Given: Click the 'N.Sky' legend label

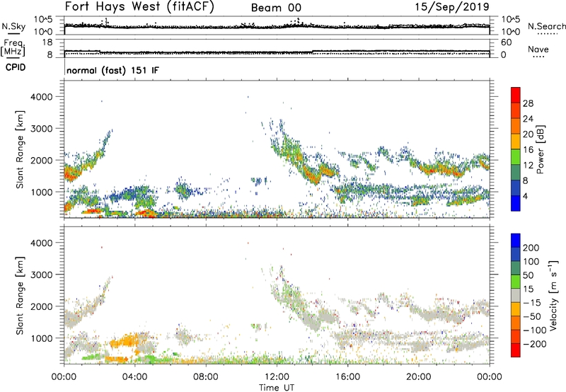Looking at the screenshot, I should click(13, 26).
